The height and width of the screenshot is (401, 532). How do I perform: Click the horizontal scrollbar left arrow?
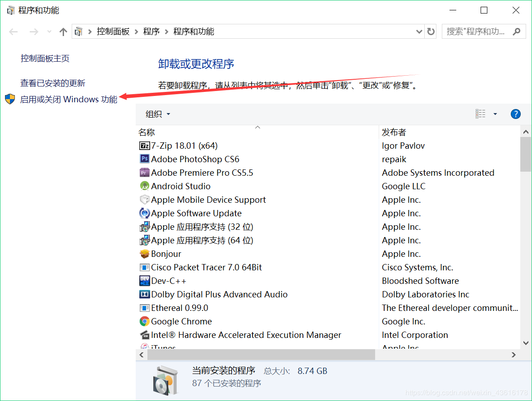[142, 355]
